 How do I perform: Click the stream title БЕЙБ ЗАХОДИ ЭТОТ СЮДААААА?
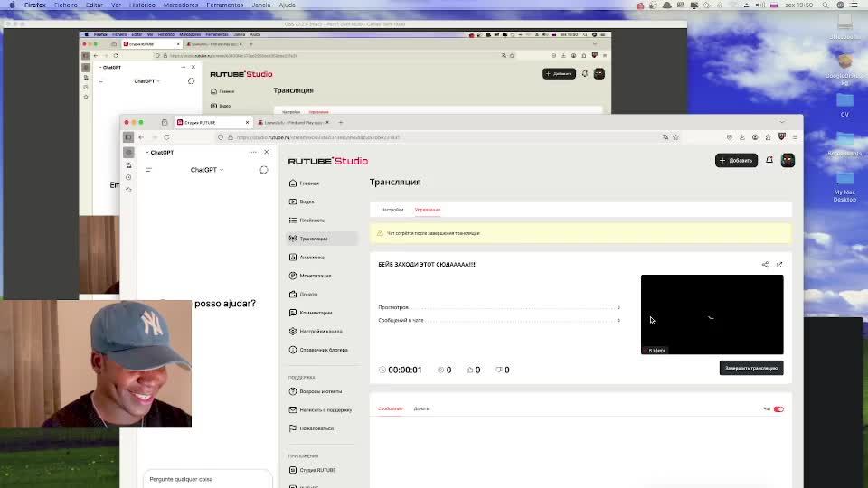[428, 265]
